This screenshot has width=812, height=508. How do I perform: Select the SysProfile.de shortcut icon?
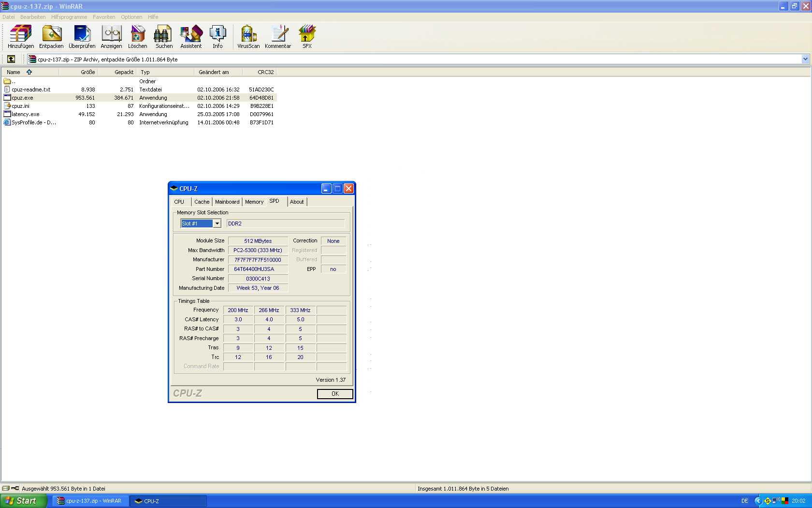tap(7, 122)
